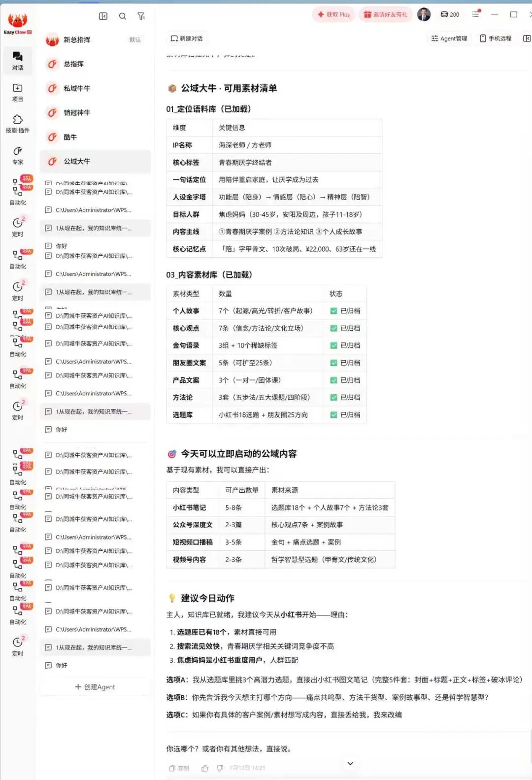Click 视频号内容 row label

(189, 560)
